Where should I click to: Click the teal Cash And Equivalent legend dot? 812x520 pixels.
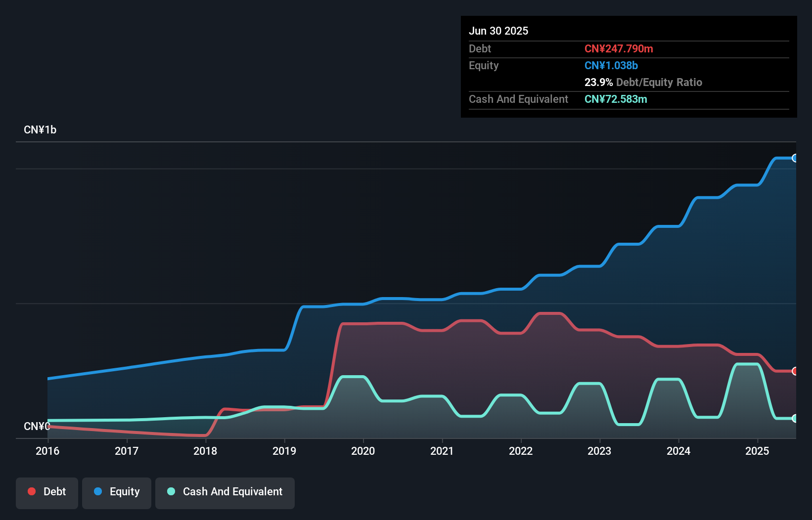[x=171, y=491]
